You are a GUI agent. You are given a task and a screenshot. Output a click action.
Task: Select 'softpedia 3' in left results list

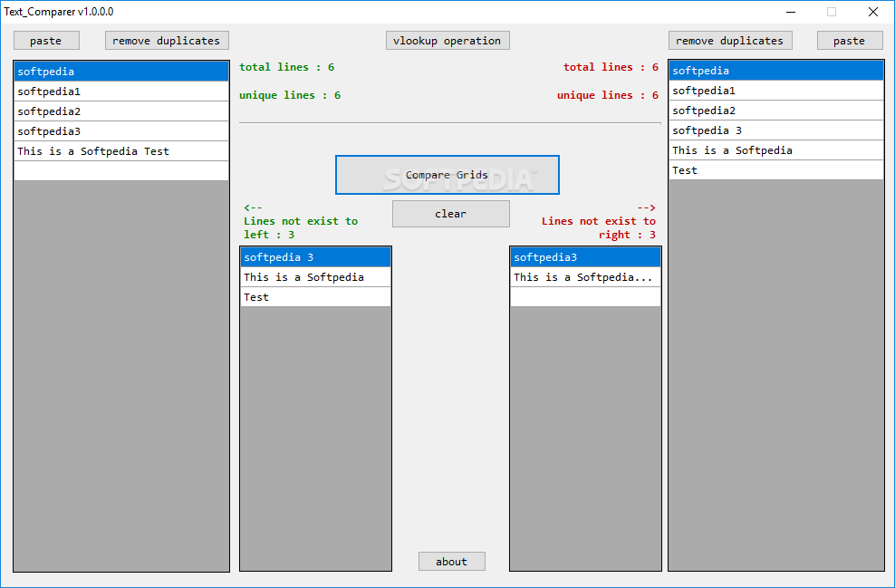click(x=315, y=257)
